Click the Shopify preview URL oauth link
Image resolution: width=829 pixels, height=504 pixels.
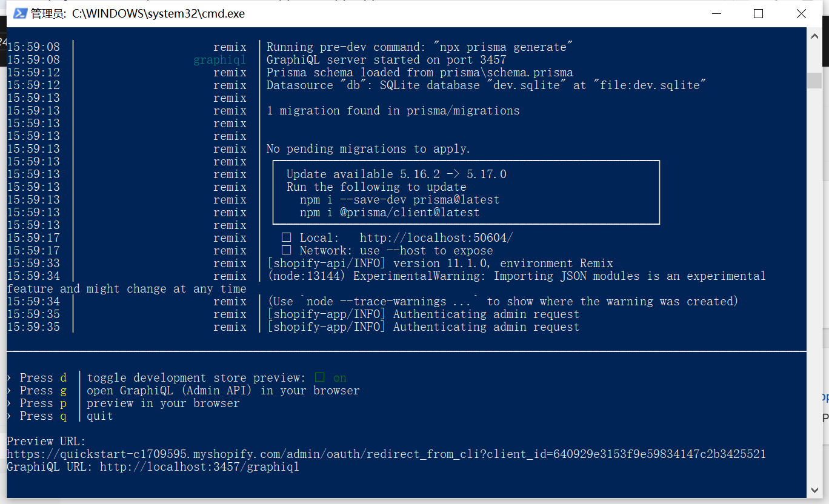pyautogui.click(x=386, y=454)
